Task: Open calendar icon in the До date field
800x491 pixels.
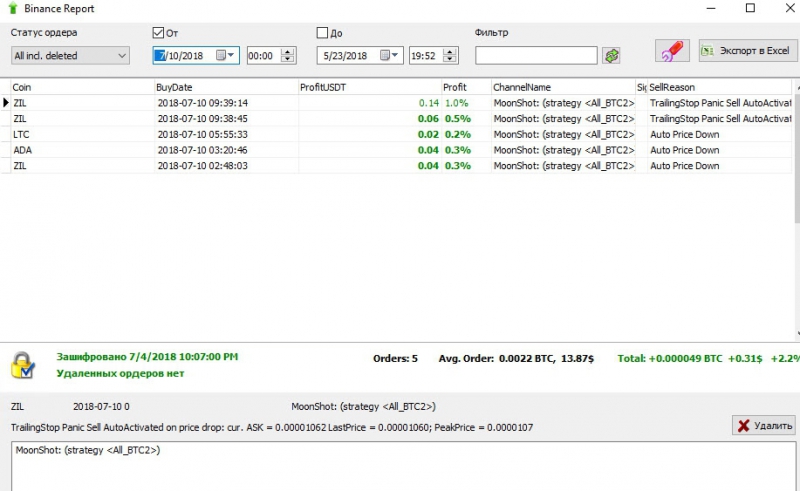Action: [x=388, y=55]
